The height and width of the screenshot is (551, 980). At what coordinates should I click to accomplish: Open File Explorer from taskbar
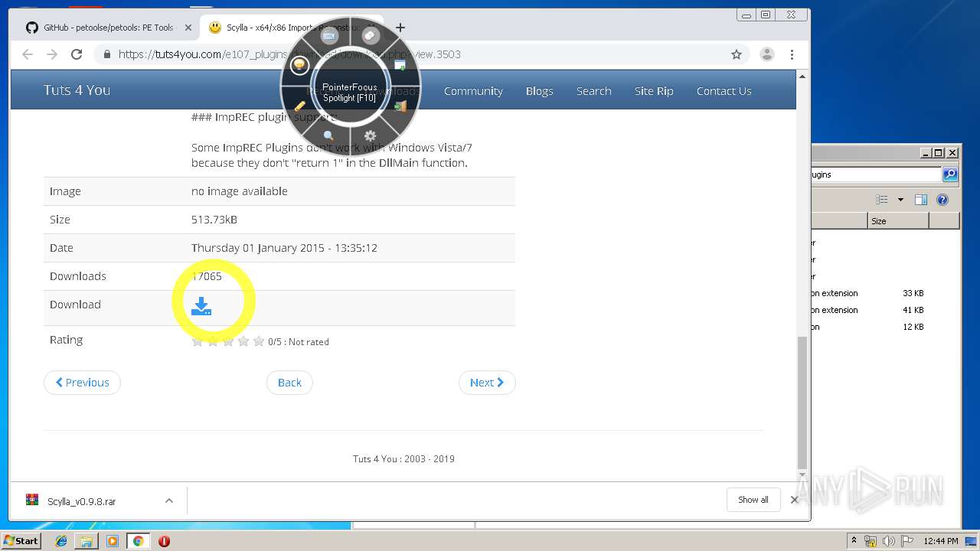(x=87, y=541)
